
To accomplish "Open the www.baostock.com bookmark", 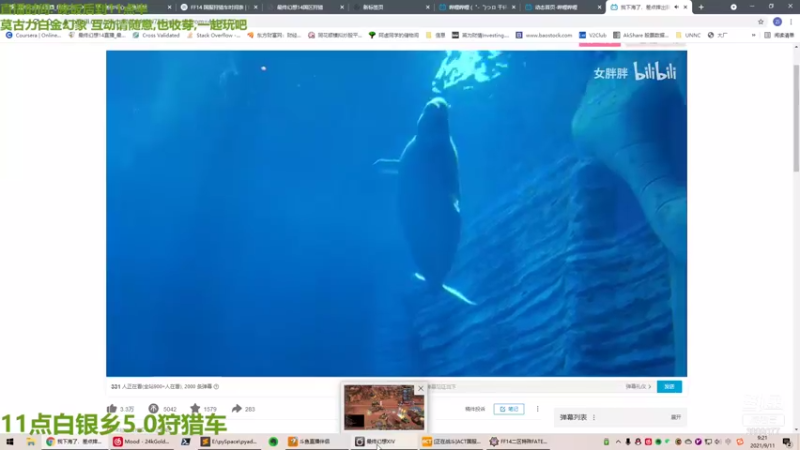I will [x=543, y=35].
